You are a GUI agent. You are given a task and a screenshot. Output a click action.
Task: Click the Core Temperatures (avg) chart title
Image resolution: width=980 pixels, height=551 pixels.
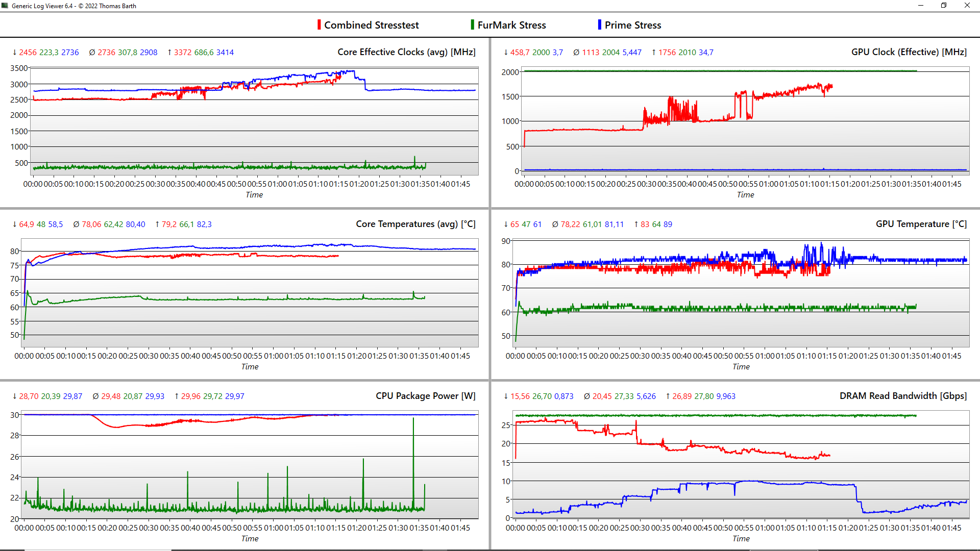pos(415,224)
